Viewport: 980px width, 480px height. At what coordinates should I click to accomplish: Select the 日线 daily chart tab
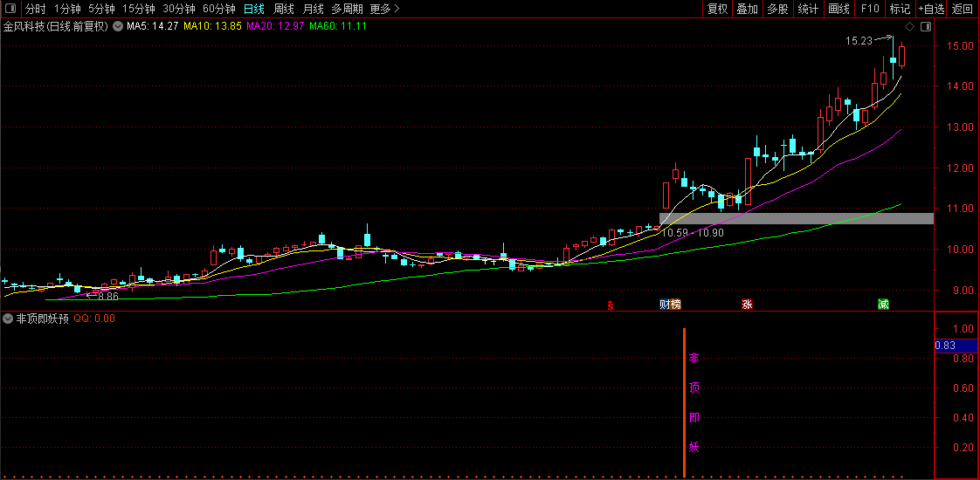click(x=254, y=9)
